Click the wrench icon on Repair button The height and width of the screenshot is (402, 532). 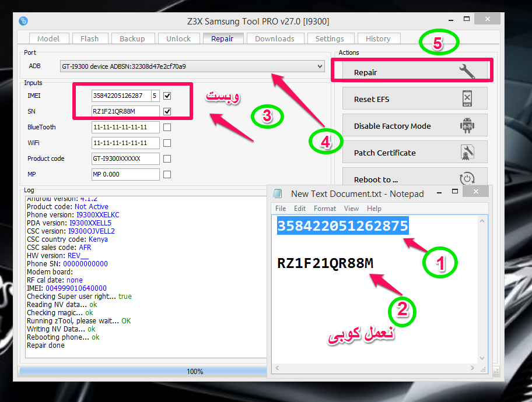pyautogui.click(x=467, y=72)
